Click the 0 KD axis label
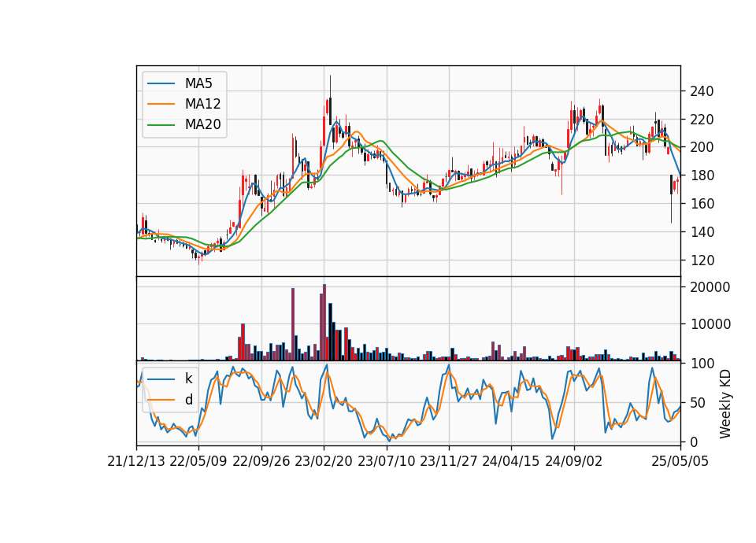The image size is (756, 543). 695,441
